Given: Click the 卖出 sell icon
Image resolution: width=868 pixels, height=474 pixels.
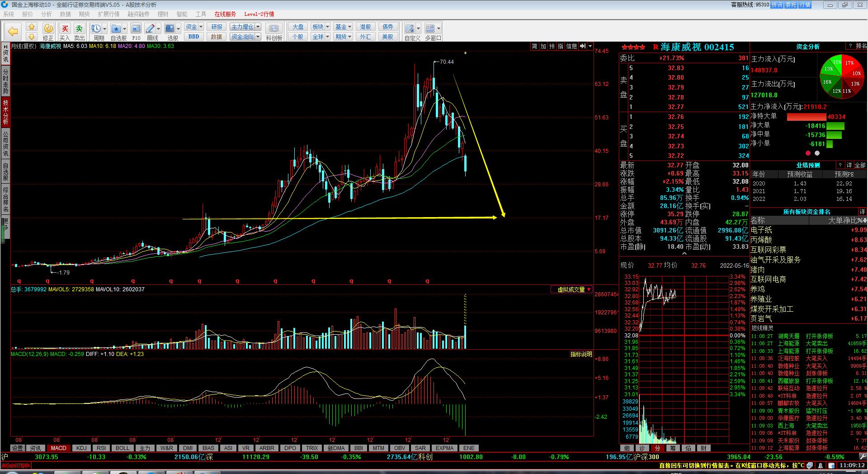Looking at the screenshot, I should [79, 28].
